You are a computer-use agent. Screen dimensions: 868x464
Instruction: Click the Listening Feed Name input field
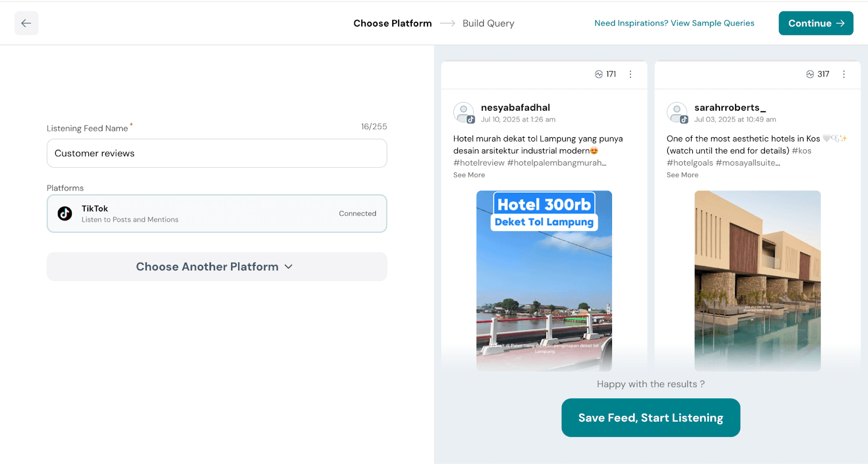coord(216,154)
